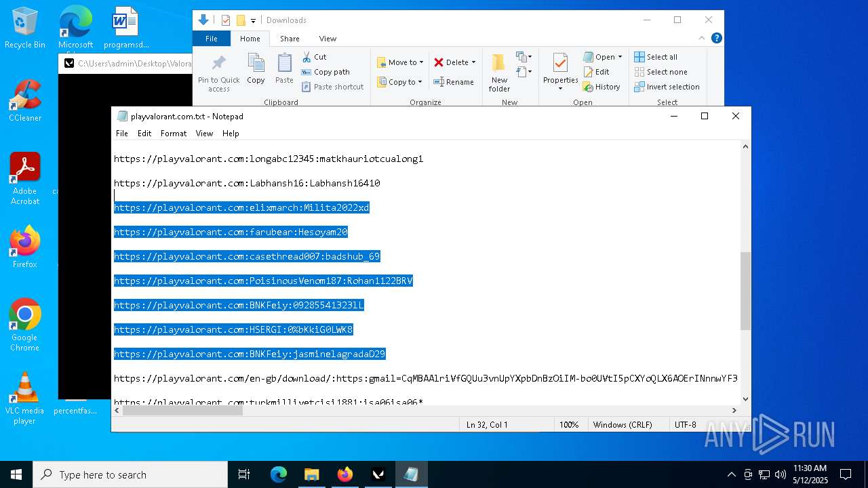Image resolution: width=868 pixels, height=488 pixels.
Task: Switch to Valorant app on taskbar
Action: click(x=378, y=474)
